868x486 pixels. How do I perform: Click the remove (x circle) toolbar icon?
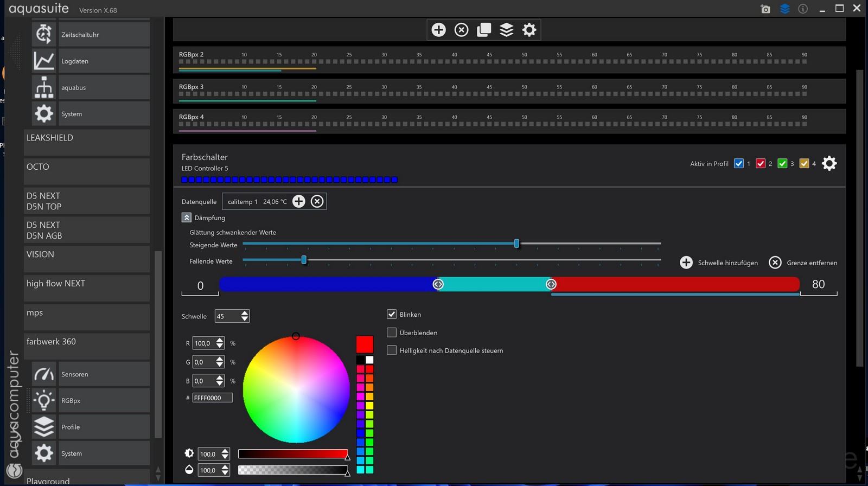click(461, 30)
